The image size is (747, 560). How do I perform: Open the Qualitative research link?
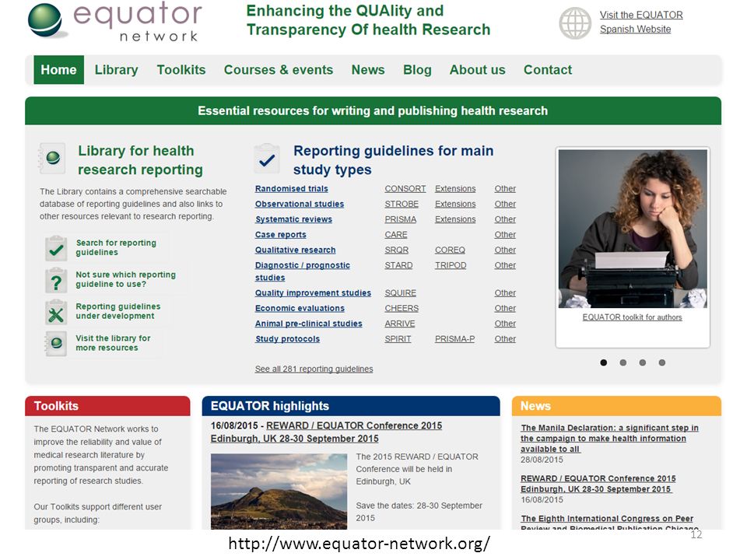[295, 250]
